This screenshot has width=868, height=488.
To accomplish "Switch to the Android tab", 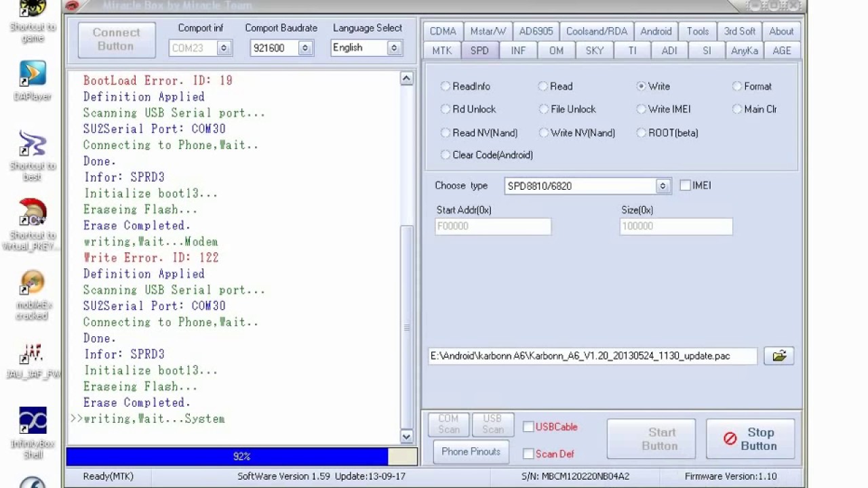I will coord(656,31).
